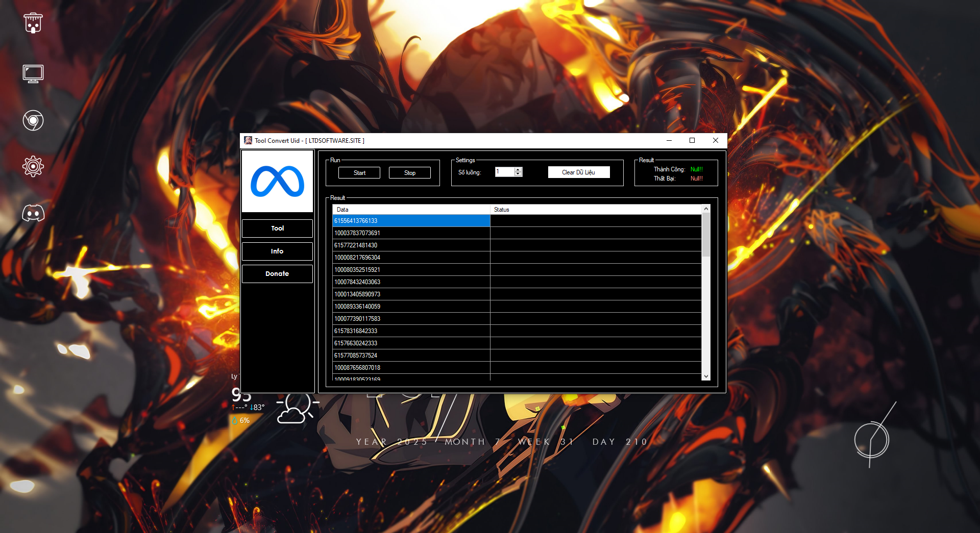
Task: Open the Settings gear desktop icon
Action: pyautogui.click(x=33, y=166)
